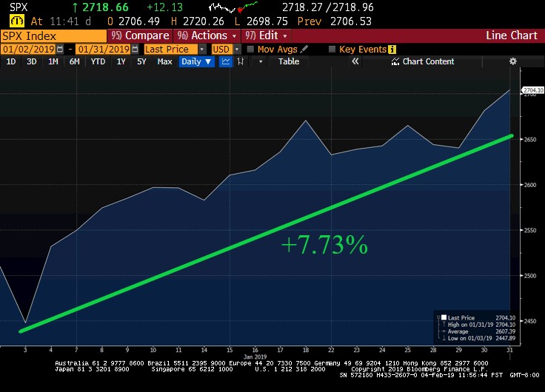Switch to the candlestick chart icon
545x392 pixels.
(x=241, y=61)
